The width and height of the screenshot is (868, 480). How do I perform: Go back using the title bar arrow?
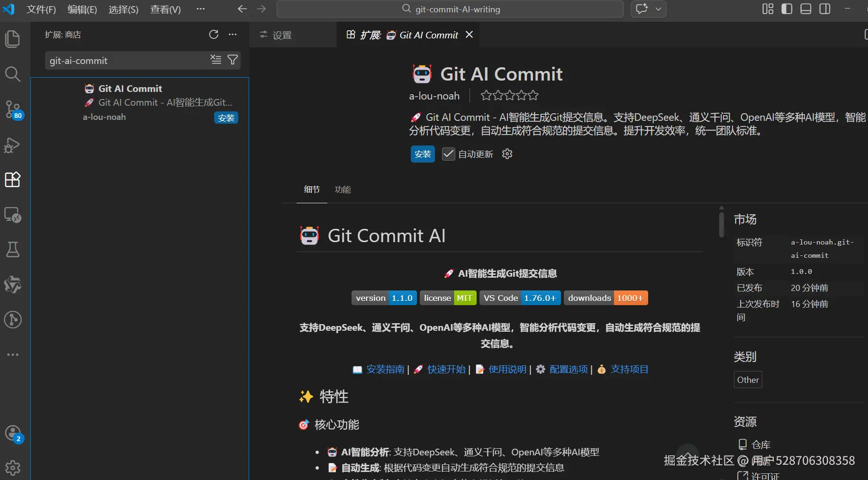click(242, 9)
